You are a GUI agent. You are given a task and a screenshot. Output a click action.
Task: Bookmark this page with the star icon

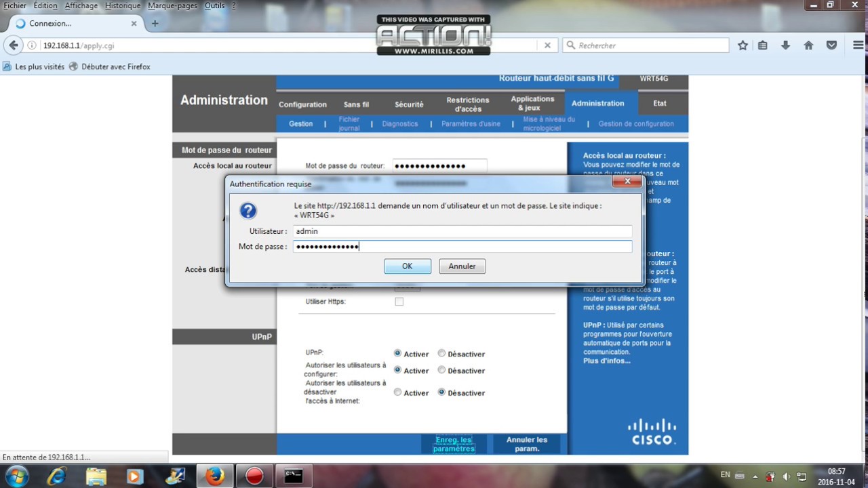pos(743,45)
